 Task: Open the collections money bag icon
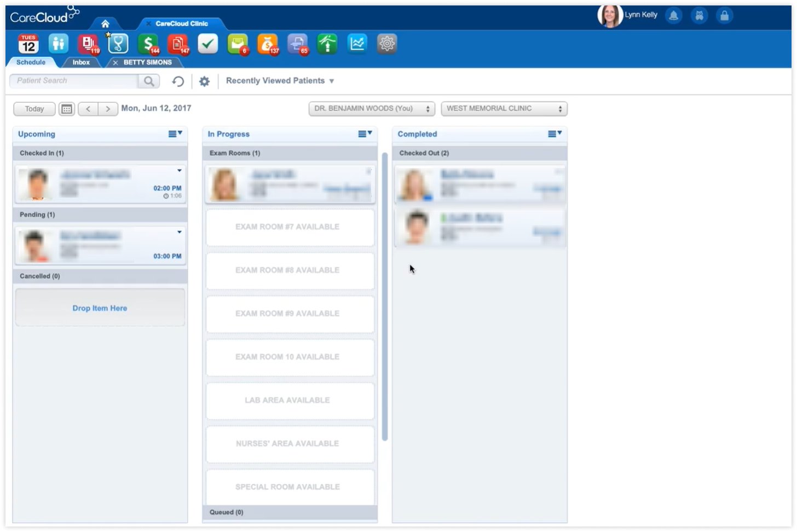267,44
